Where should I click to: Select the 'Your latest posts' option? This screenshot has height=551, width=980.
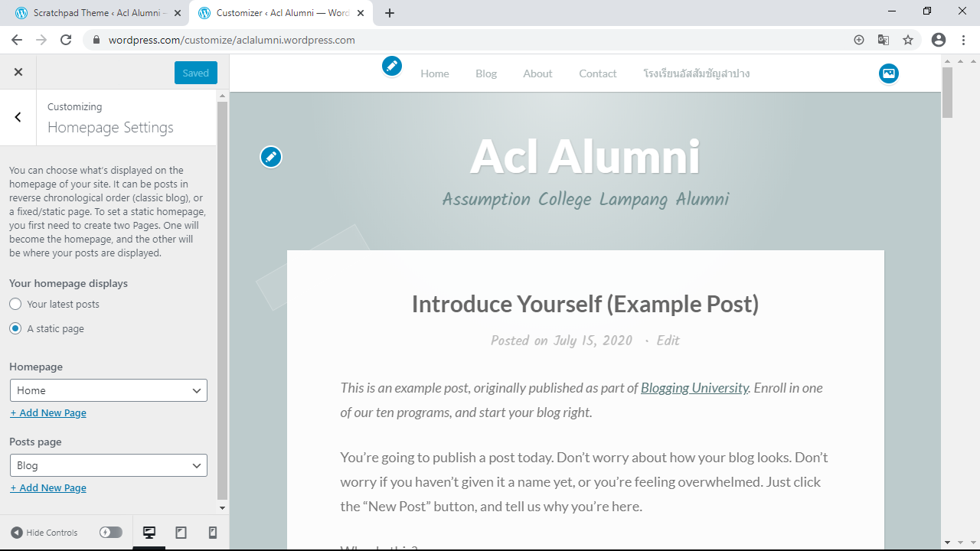(15, 304)
